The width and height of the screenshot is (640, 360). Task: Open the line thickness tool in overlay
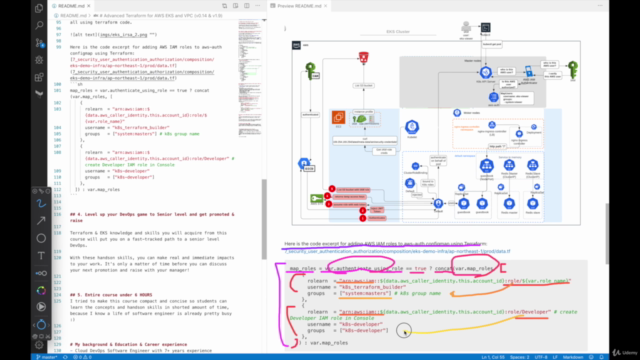41,273
